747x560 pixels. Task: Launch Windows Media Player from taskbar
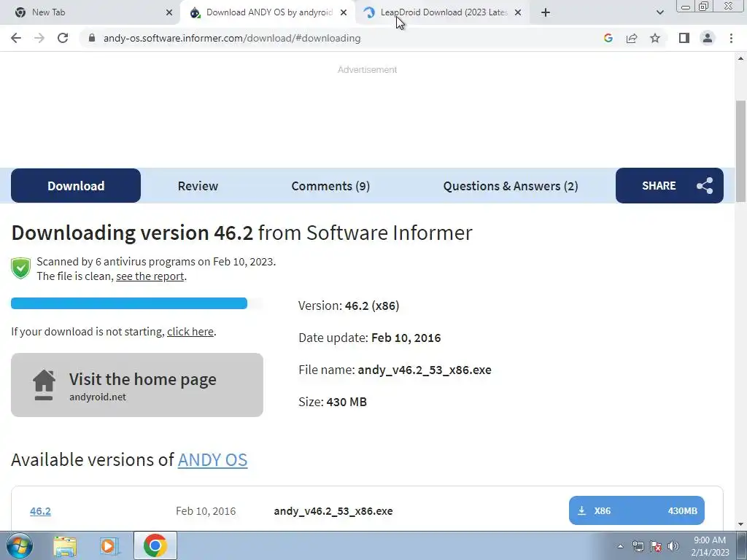pos(109,546)
